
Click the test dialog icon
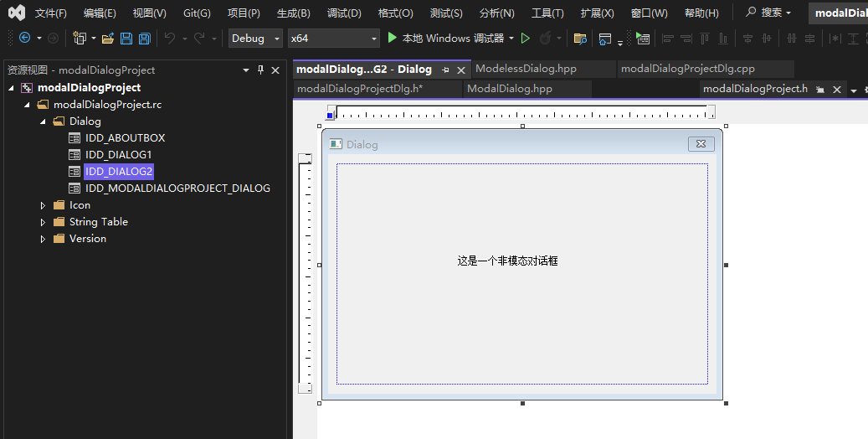click(643, 39)
